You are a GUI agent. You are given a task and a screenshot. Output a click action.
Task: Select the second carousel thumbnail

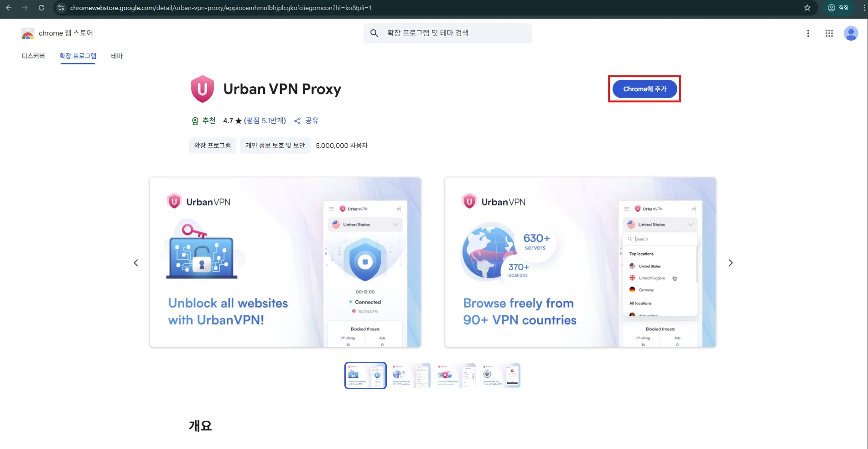click(411, 376)
